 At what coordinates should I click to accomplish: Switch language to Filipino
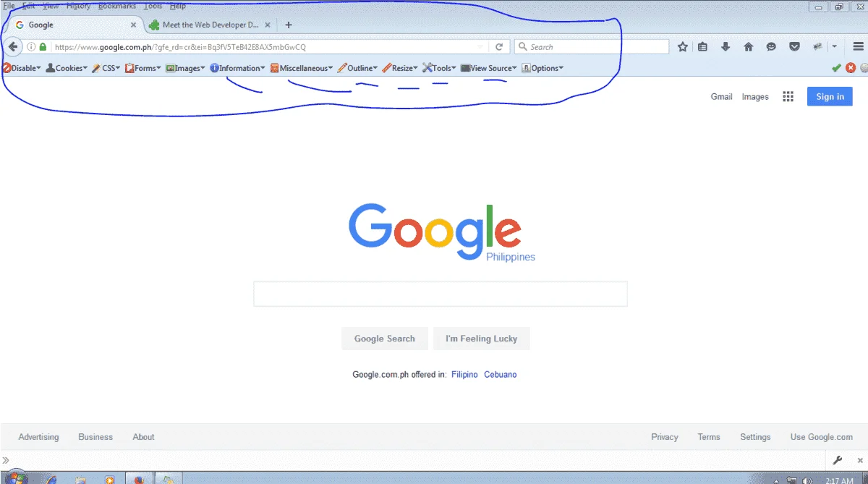click(x=464, y=375)
